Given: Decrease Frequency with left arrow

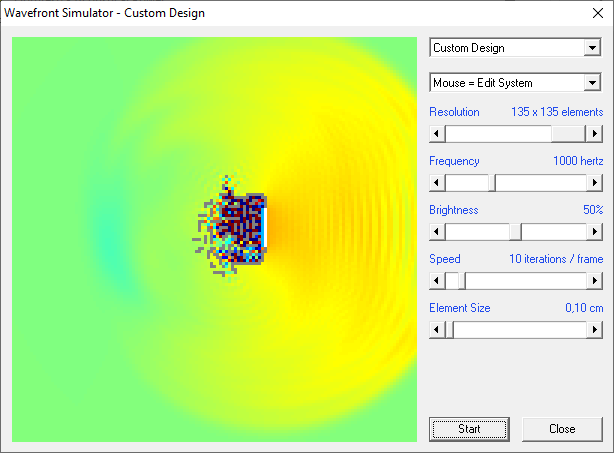Looking at the screenshot, I should 437,182.
